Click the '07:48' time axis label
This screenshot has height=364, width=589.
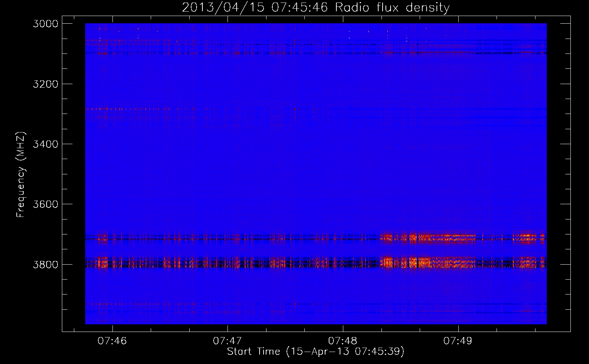(343, 341)
